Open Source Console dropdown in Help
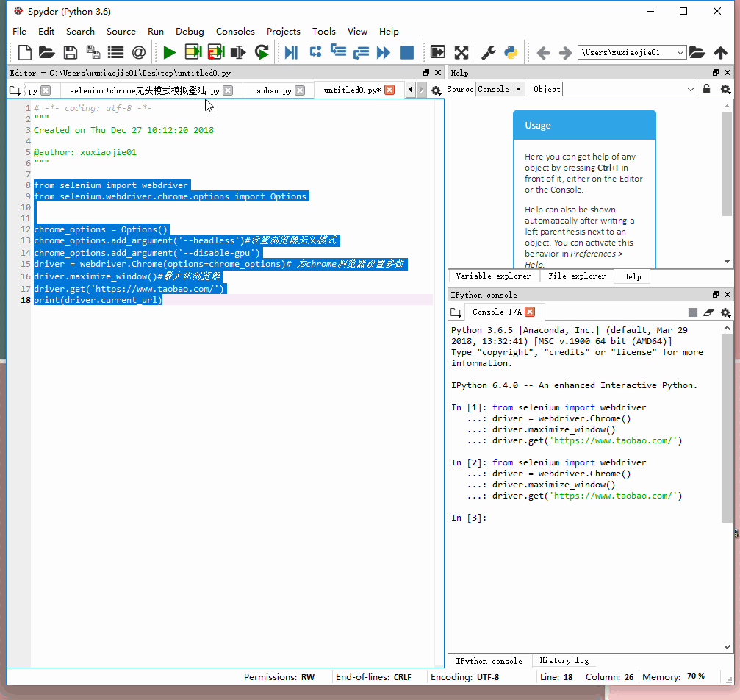 [x=500, y=89]
